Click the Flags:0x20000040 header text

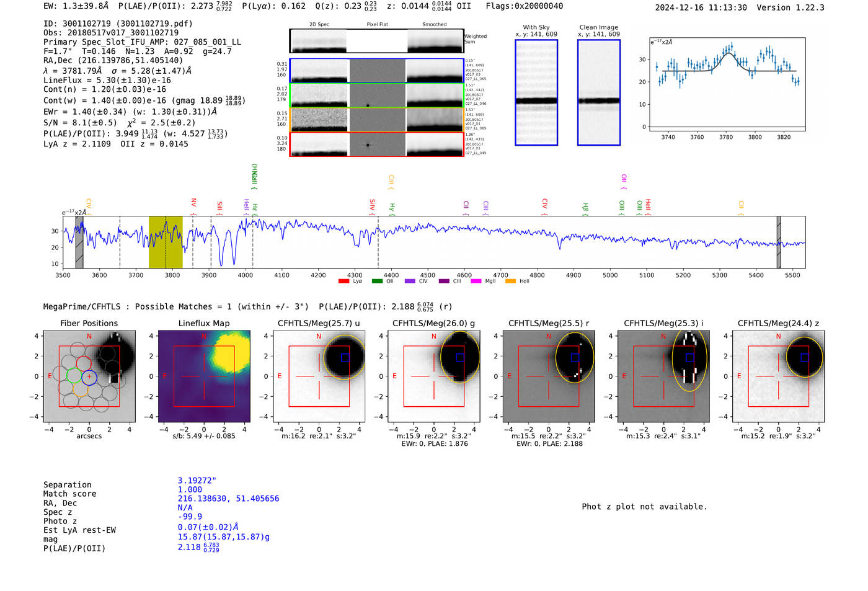[x=525, y=6]
